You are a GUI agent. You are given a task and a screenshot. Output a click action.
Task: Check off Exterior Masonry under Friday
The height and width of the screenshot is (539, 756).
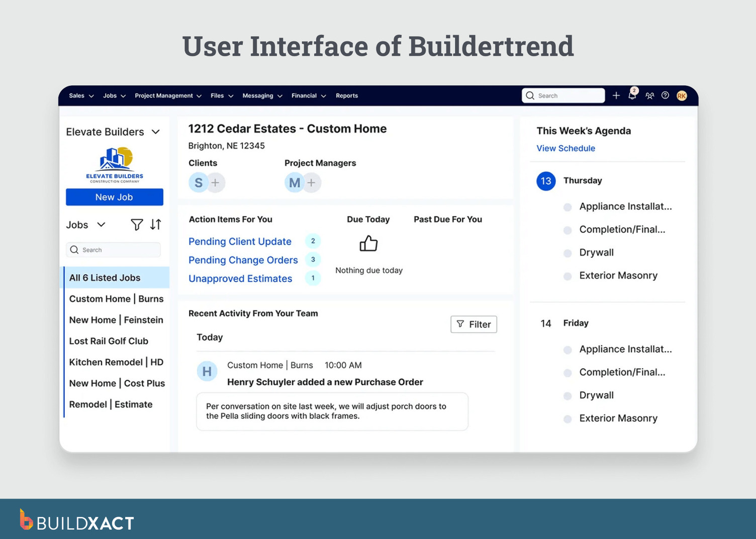[x=568, y=418]
